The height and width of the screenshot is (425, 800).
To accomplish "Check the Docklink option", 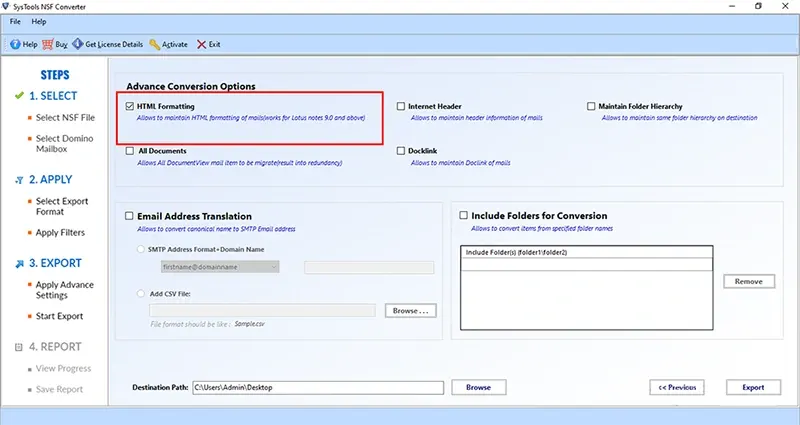I will click(x=401, y=151).
